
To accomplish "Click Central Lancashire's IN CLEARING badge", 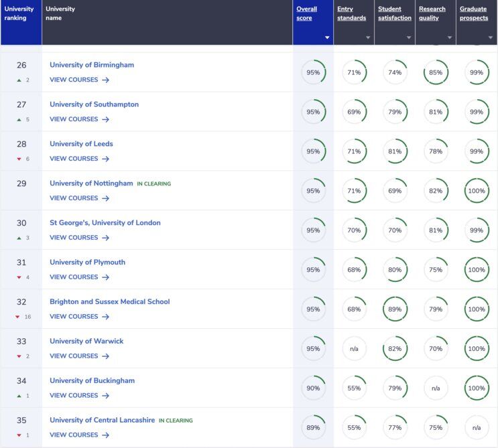I will 176,421.
